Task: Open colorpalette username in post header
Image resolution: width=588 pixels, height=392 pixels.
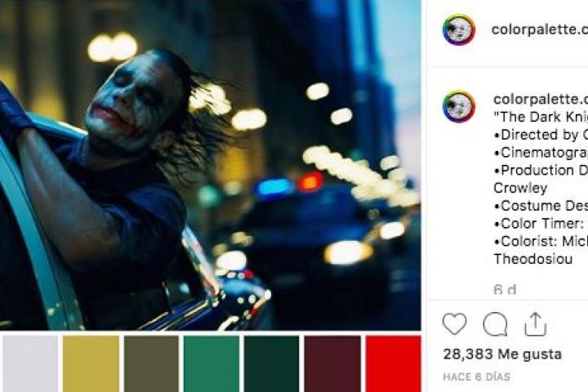Action: click(539, 29)
